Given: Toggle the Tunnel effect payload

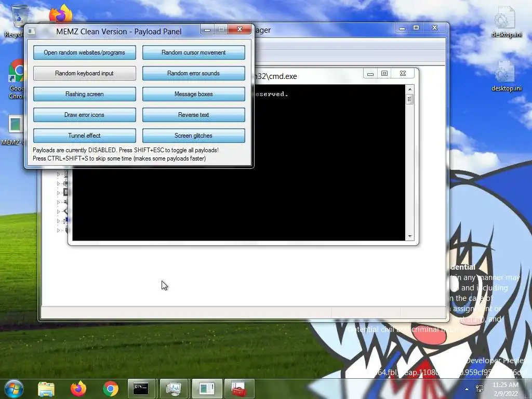Looking at the screenshot, I should click(85, 136).
